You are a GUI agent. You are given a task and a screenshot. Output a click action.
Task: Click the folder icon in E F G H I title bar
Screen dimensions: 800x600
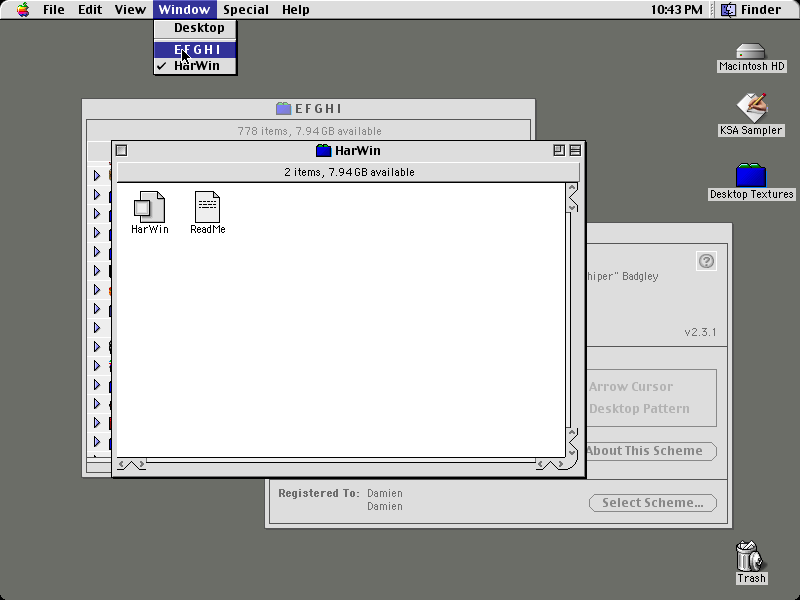point(284,108)
